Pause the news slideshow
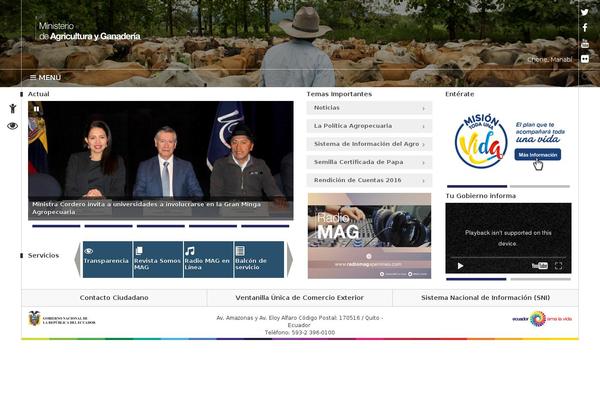 36,109
